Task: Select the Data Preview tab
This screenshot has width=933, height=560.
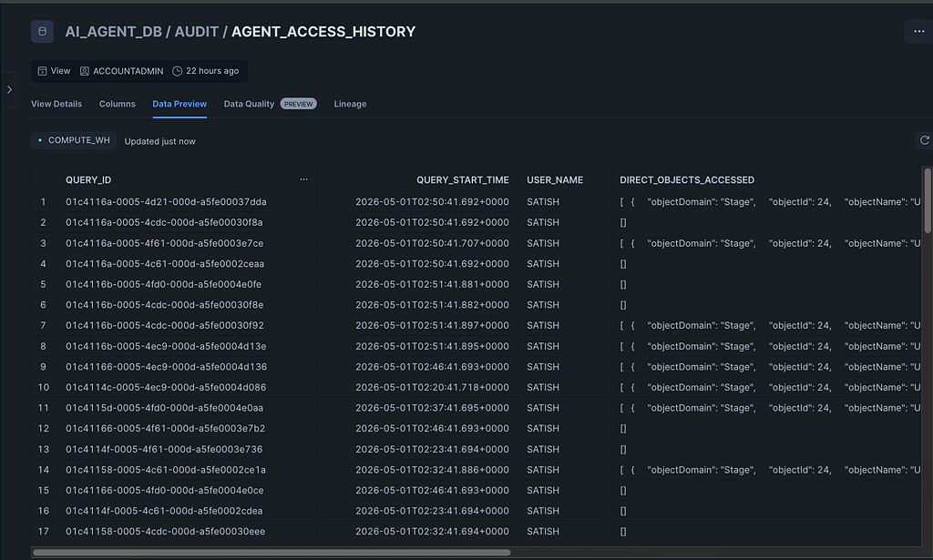Action: pos(179,104)
